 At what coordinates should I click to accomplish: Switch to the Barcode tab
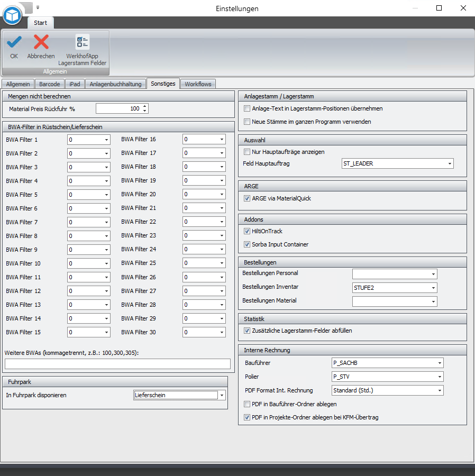(x=50, y=84)
